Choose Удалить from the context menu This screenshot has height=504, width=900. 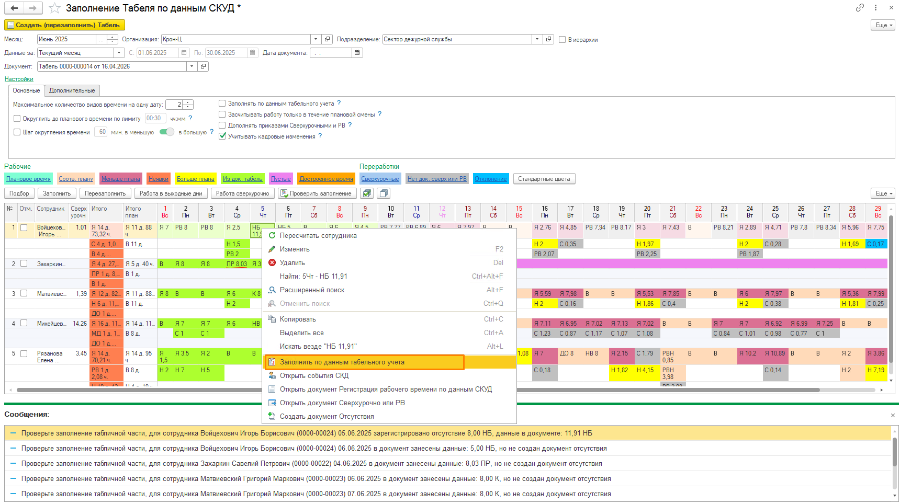(389, 262)
